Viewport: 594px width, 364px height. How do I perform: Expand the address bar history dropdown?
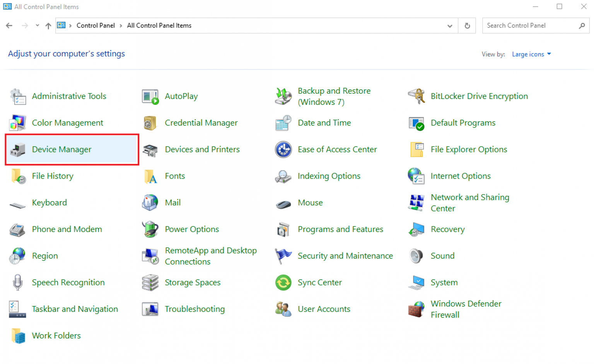point(449,26)
